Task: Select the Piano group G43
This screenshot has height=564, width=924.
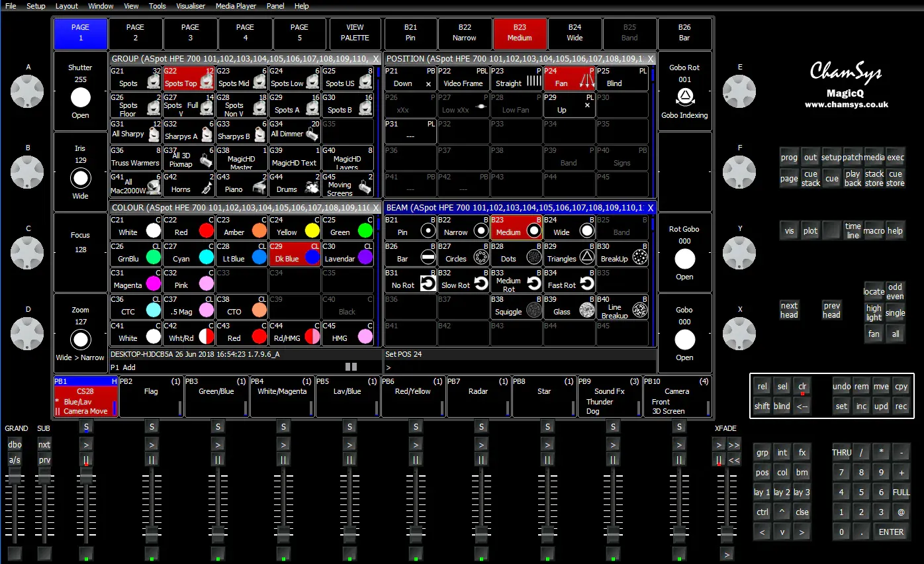Action: coord(242,184)
